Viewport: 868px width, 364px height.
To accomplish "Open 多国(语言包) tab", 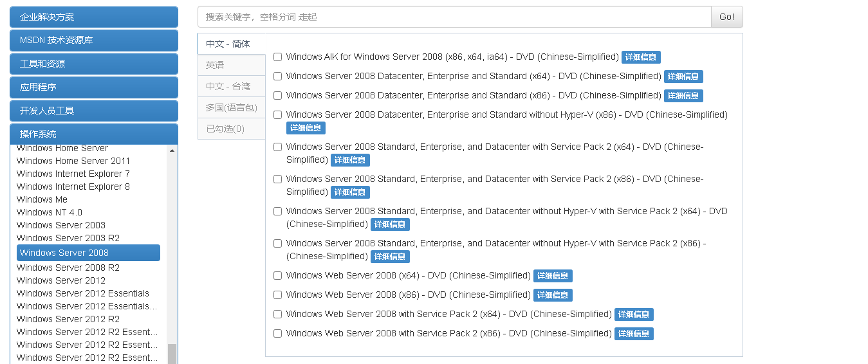I will [232, 107].
